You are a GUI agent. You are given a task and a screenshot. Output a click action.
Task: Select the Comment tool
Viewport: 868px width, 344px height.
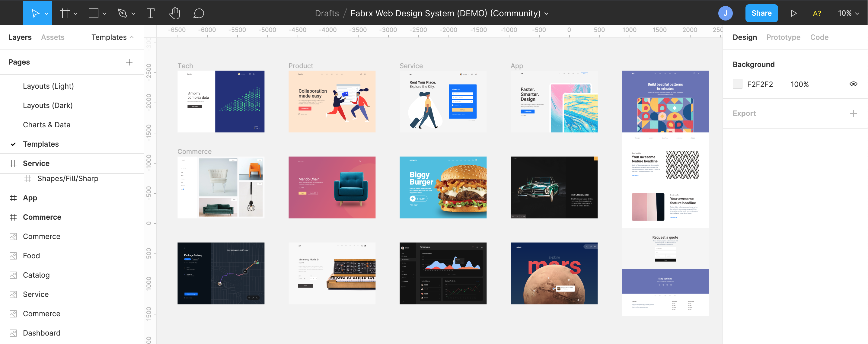coord(199,13)
